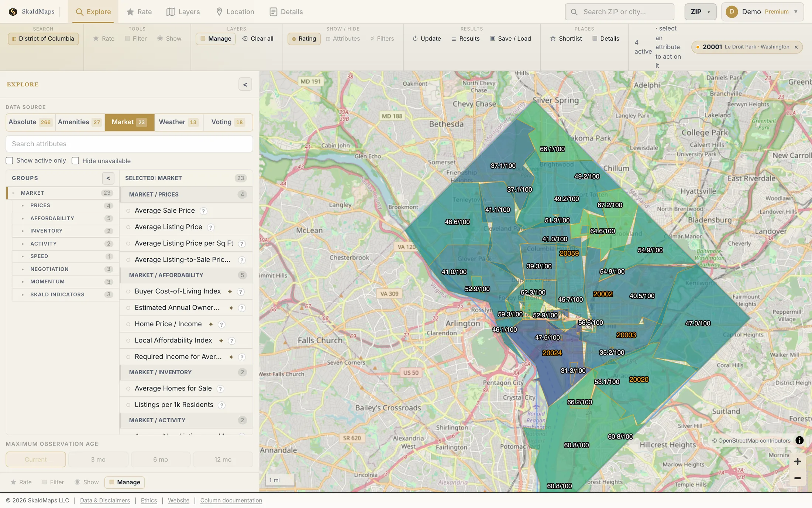
Task: Zoom in with the map plus button
Action: click(797, 461)
